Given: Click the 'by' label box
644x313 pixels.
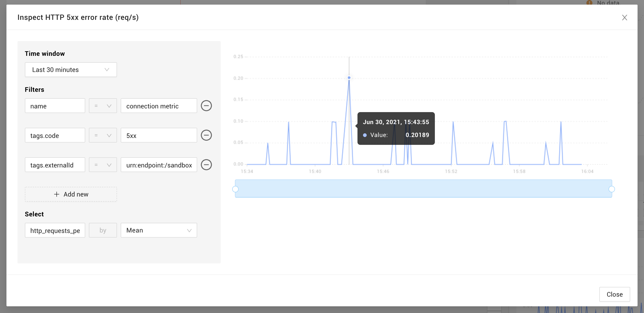Looking at the screenshot, I should point(103,230).
